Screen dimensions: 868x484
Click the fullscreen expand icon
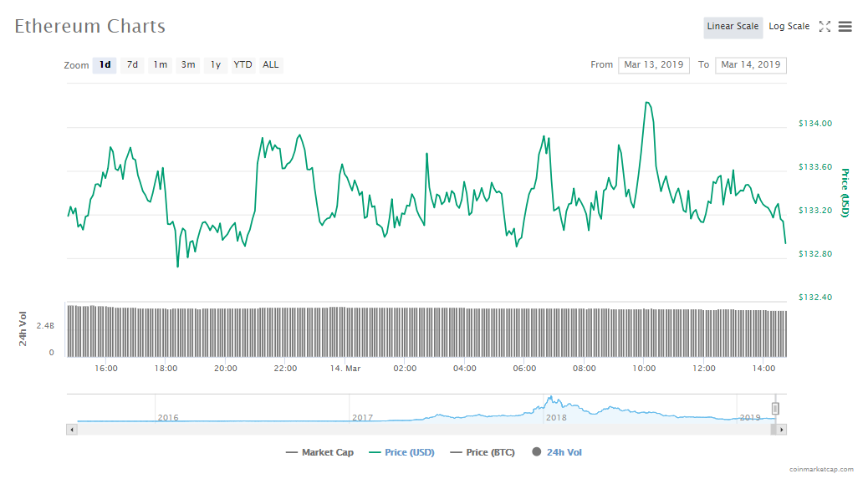pos(825,27)
